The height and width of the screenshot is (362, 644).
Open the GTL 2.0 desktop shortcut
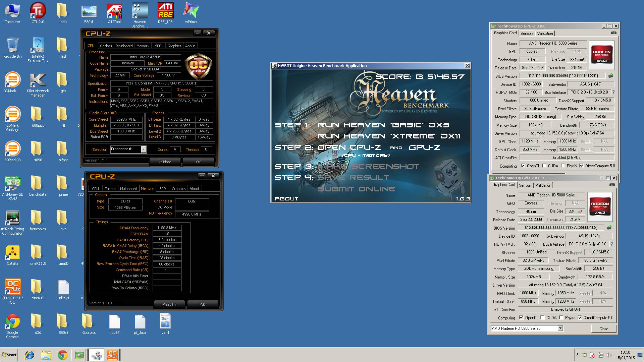click(x=38, y=13)
